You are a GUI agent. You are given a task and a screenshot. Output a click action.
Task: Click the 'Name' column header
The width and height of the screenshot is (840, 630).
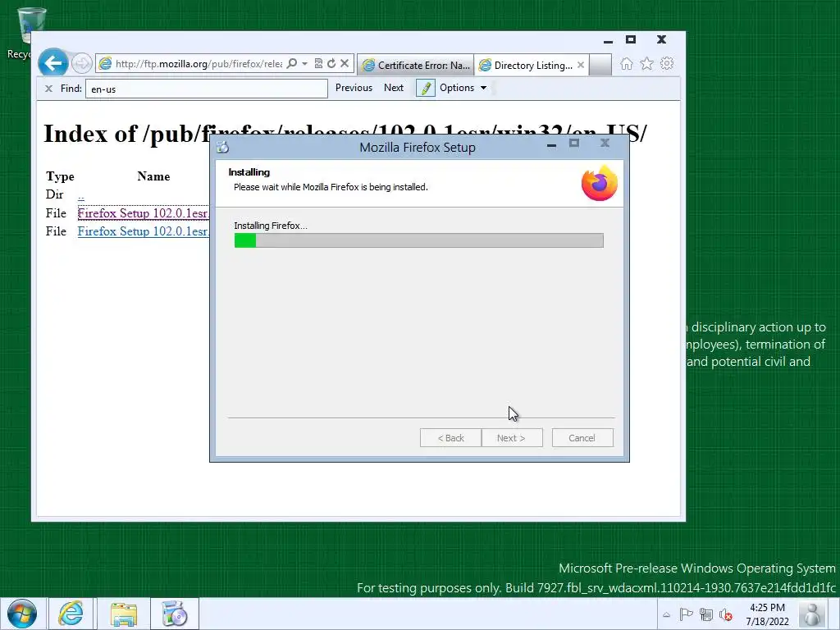[153, 176]
